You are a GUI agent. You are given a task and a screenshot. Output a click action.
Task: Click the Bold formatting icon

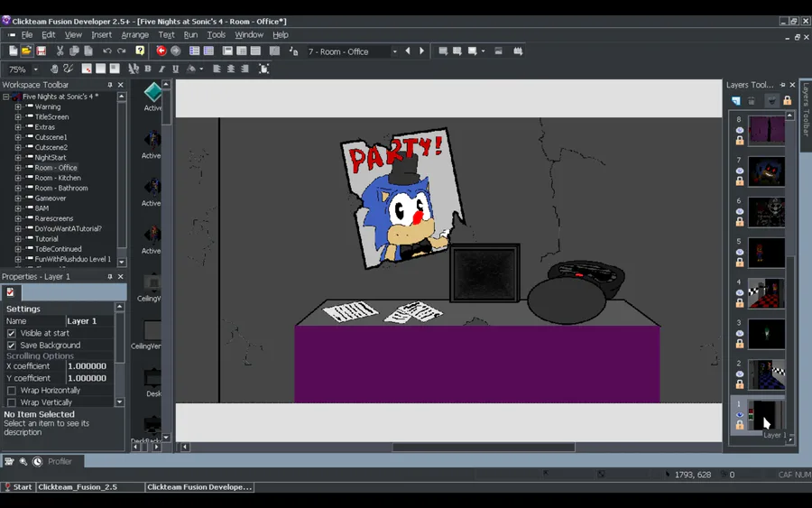coord(148,69)
